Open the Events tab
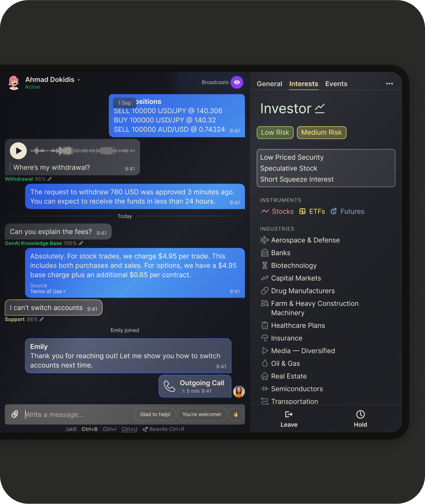Viewport: 425px width, 504px height. tap(336, 84)
